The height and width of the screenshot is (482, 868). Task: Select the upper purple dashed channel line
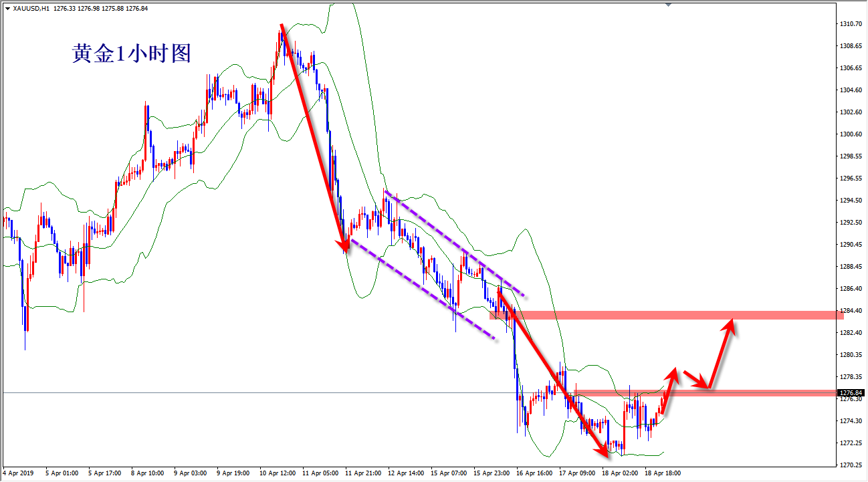tap(455, 244)
